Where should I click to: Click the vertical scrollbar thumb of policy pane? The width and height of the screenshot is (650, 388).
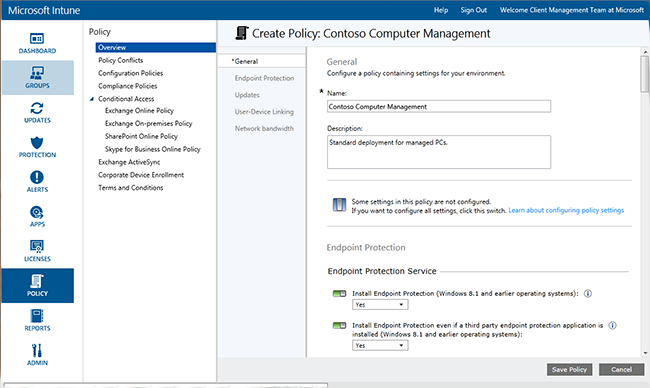coord(645,74)
